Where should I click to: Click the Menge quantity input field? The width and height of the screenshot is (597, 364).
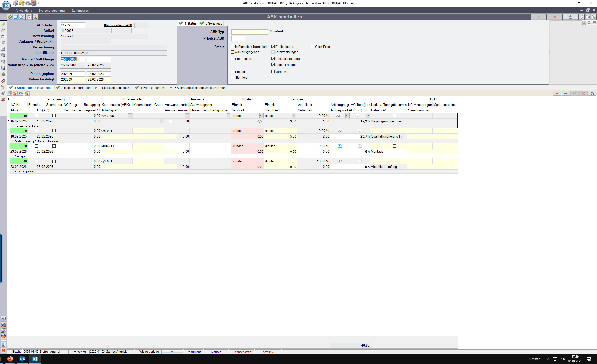point(73,59)
